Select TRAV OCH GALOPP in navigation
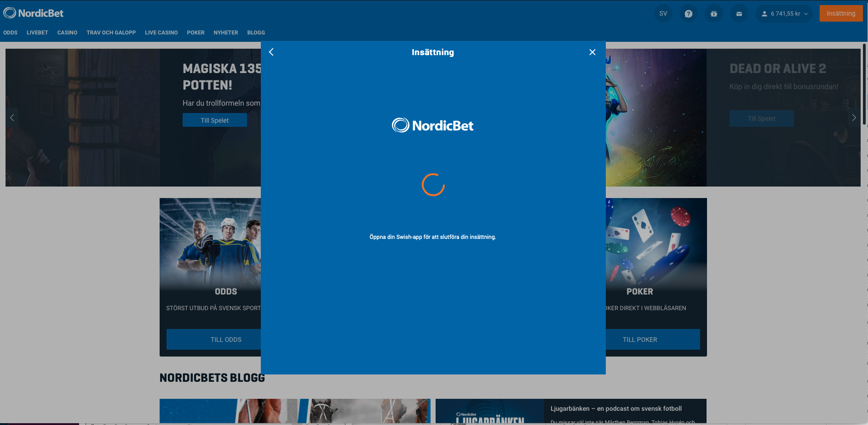The width and height of the screenshot is (868, 425). 111,33
